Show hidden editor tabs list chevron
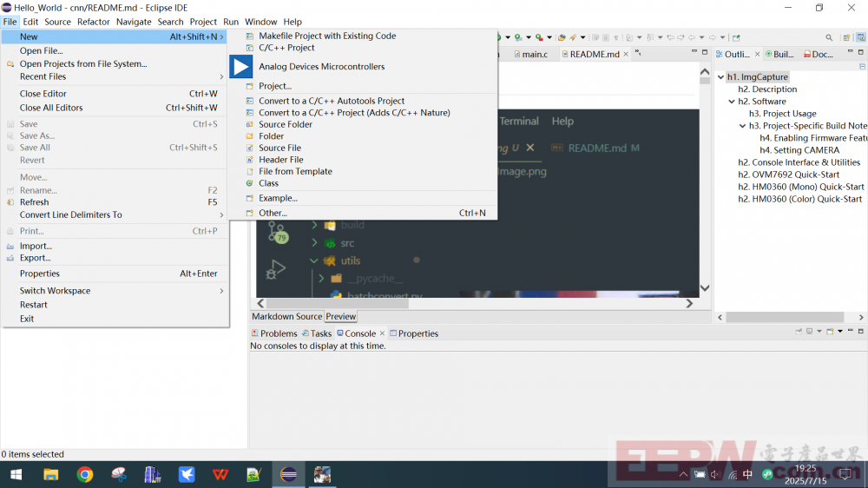 click(638, 53)
